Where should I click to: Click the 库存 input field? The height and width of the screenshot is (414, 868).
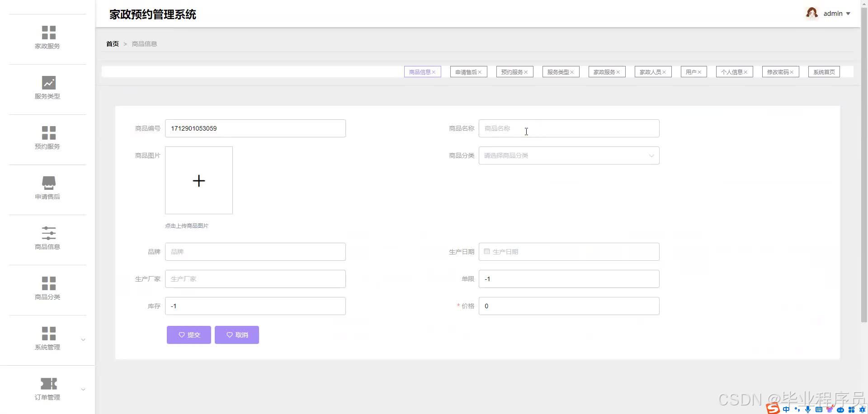click(x=255, y=306)
